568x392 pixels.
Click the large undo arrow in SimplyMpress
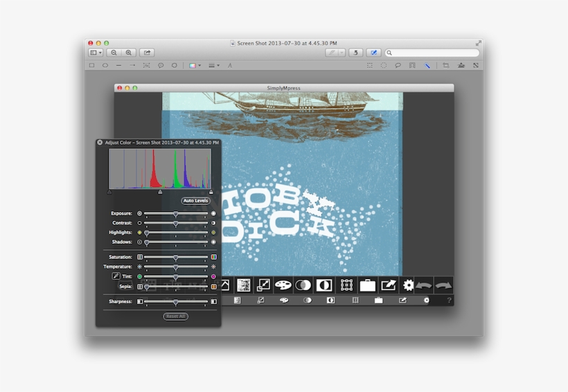(423, 285)
